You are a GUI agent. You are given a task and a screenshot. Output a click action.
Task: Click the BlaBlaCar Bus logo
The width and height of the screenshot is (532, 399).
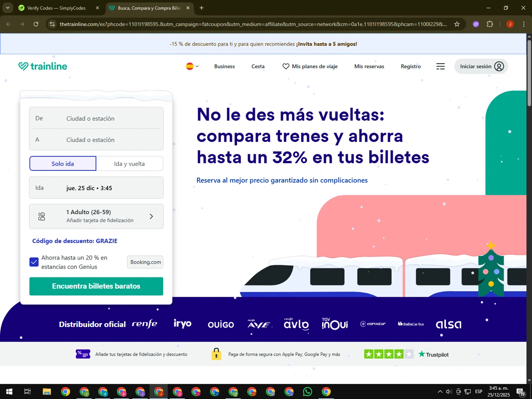(411, 324)
